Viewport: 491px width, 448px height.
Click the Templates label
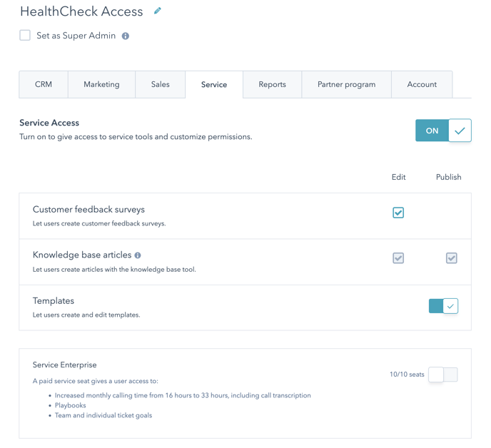pyautogui.click(x=54, y=301)
